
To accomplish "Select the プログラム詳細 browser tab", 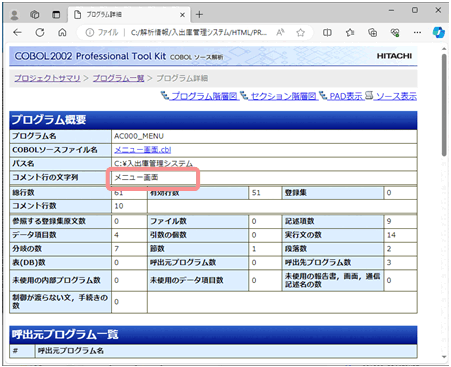I will point(129,15).
